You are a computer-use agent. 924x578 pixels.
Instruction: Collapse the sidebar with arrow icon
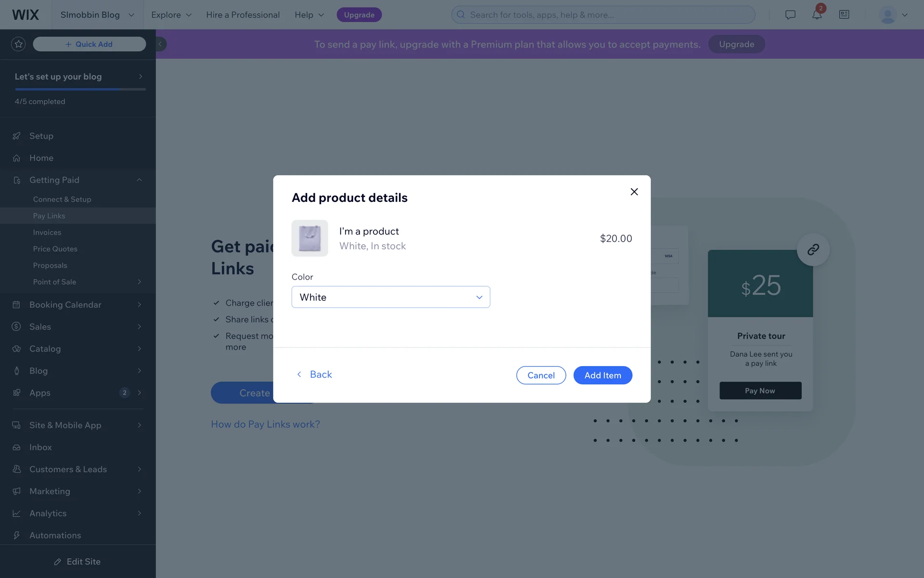click(160, 44)
